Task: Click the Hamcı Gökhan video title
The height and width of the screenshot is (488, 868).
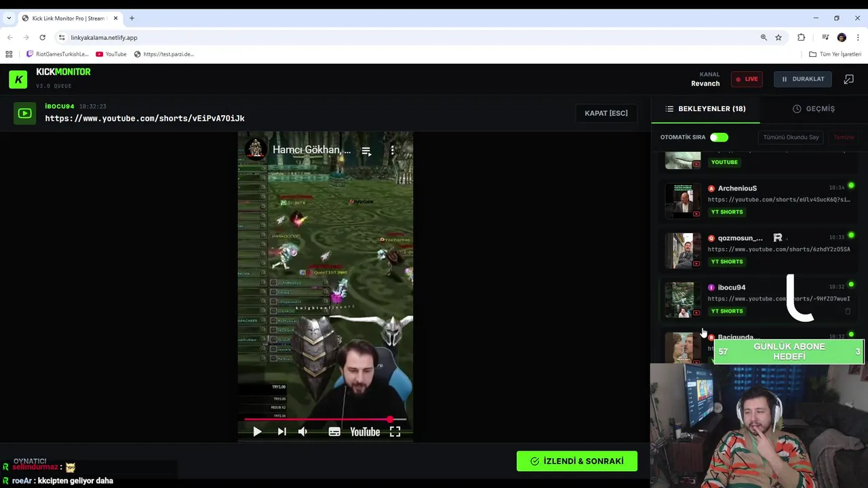Action: pyautogui.click(x=312, y=150)
